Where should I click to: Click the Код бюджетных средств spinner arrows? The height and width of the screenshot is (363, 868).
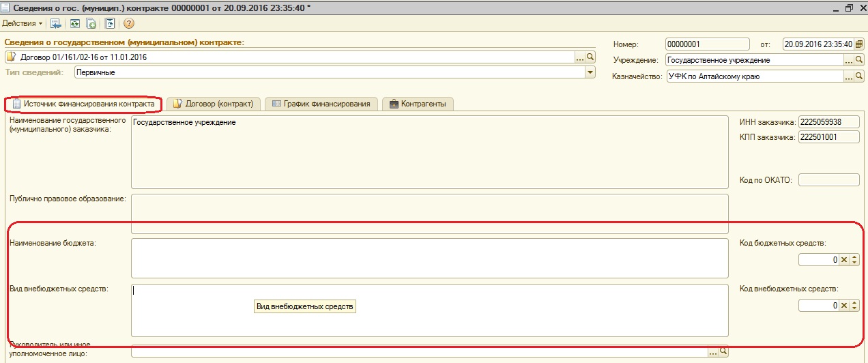click(x=854, y=260)
